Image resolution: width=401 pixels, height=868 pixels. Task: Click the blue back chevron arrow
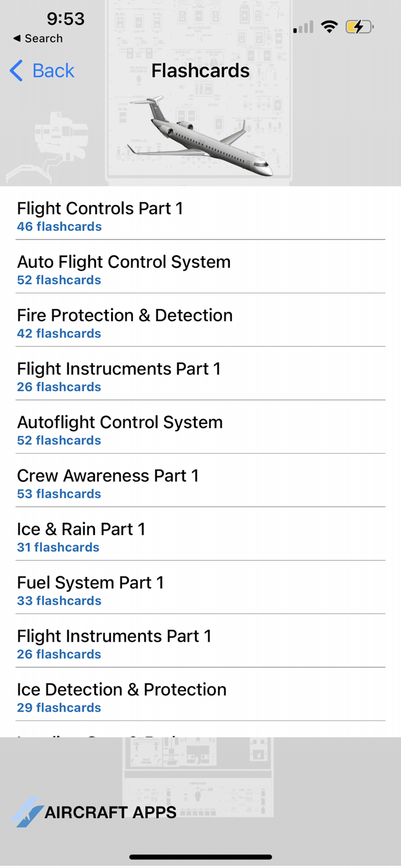[16, 70]
